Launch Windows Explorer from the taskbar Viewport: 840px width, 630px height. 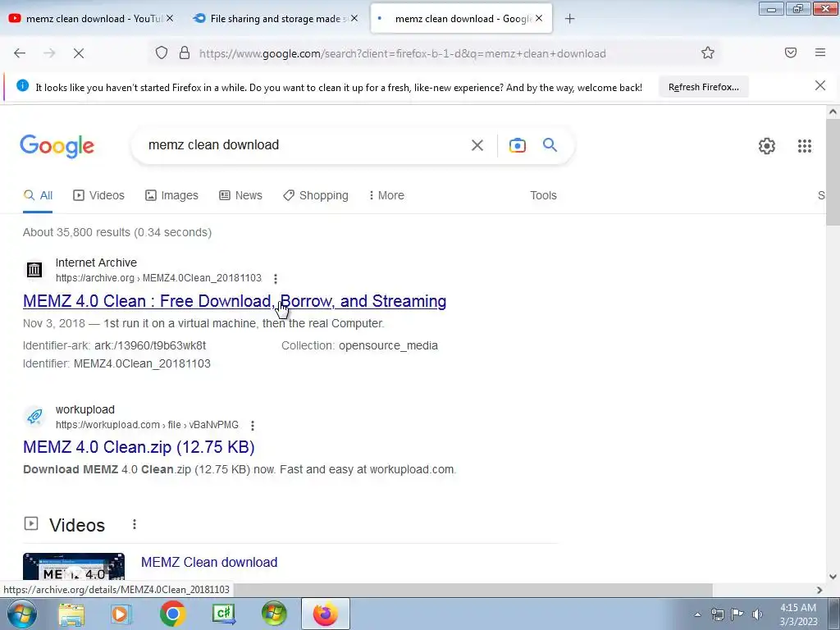(71, 614)
